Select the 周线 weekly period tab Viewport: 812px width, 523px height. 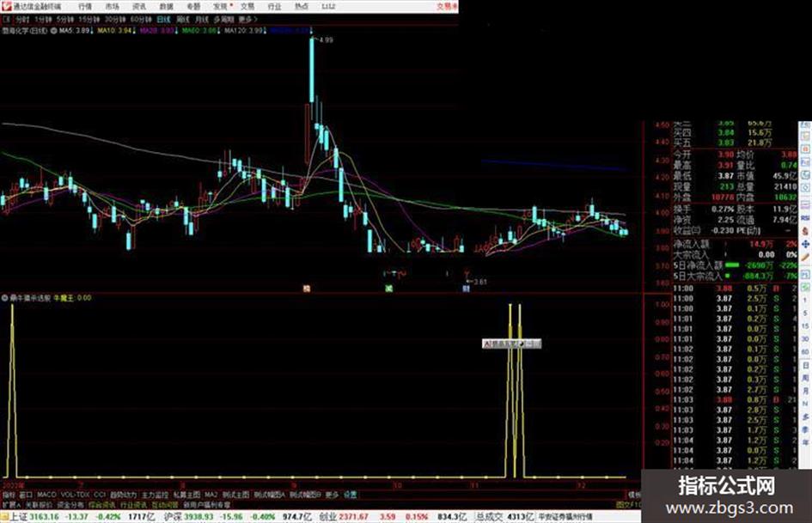pos(183,19)
